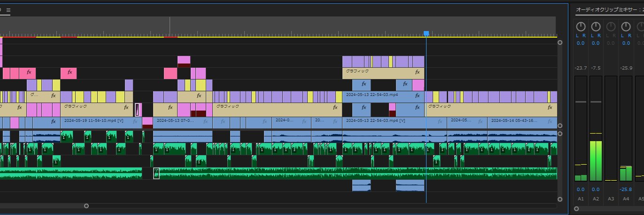
Task: Click the A4 channel label
Action: pos(626,199)
